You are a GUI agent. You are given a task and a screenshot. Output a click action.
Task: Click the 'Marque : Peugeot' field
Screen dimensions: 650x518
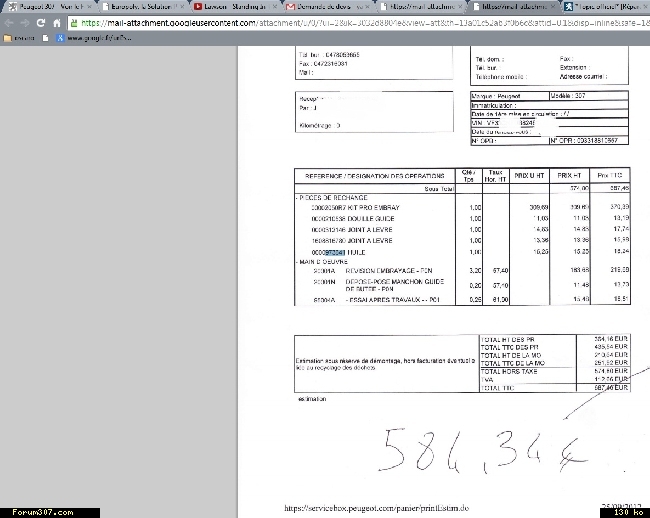[509, 96]
